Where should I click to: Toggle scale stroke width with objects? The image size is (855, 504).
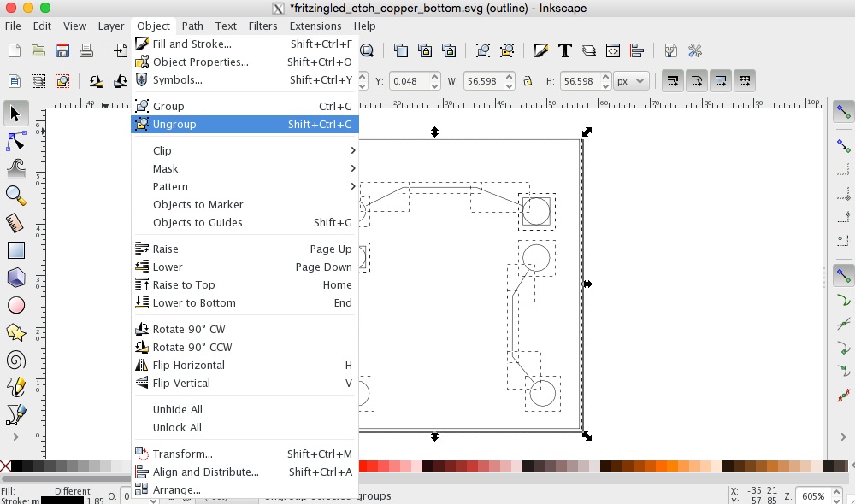[x=672, y=81]
